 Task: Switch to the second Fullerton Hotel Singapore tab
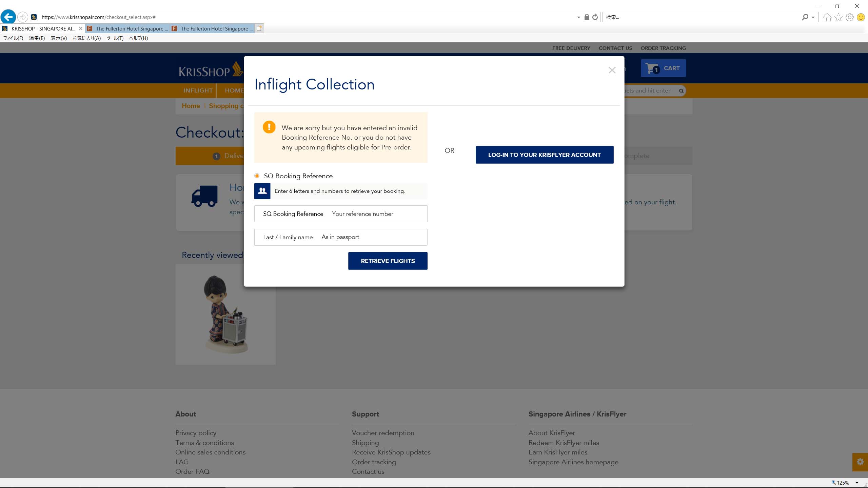point(212,28)
